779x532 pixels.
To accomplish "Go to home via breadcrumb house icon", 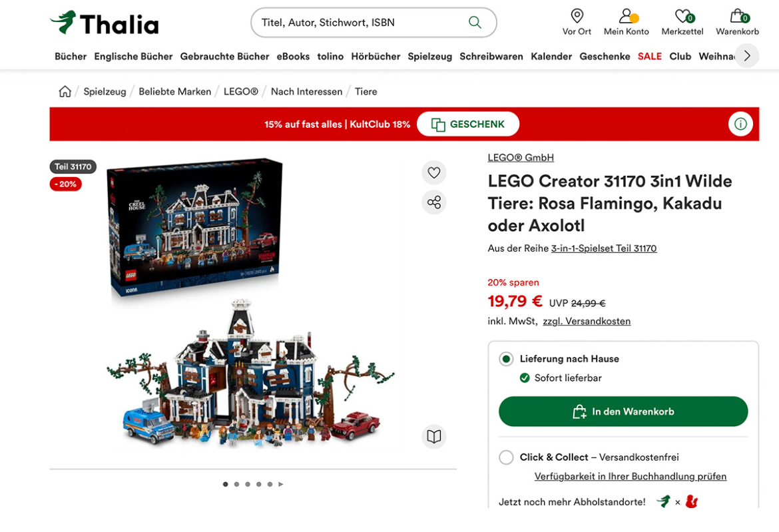I will pos(65,91).
